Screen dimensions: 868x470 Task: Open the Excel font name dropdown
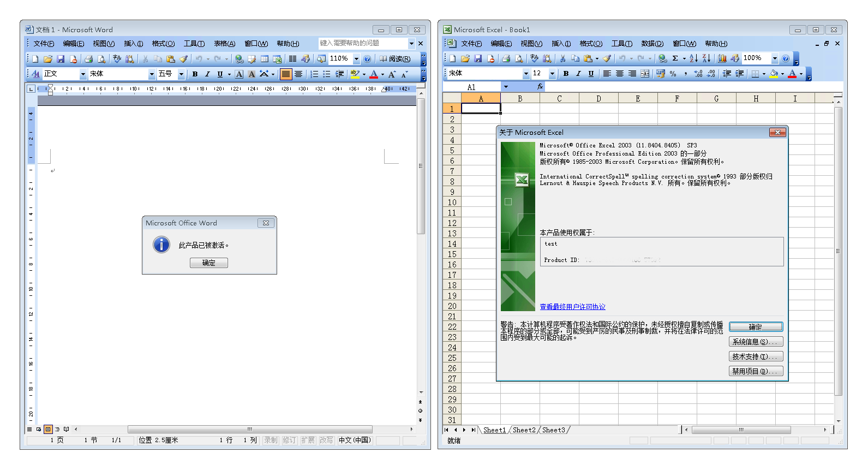(x=526, y=74)
